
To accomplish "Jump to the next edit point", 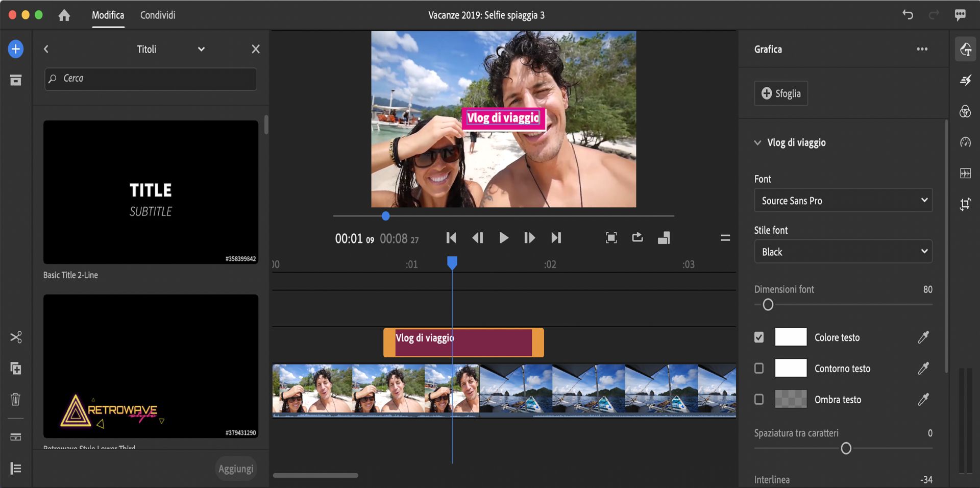I will click(x=556, y=238).
